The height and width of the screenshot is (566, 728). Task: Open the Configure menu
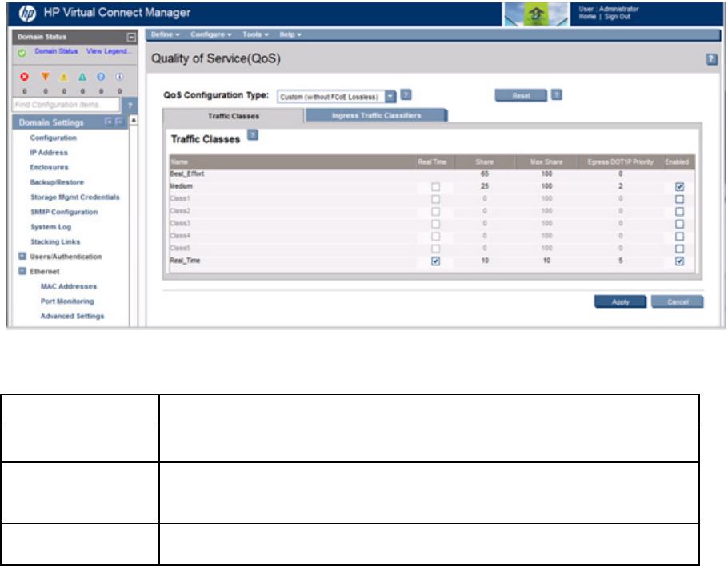point(211,35)
